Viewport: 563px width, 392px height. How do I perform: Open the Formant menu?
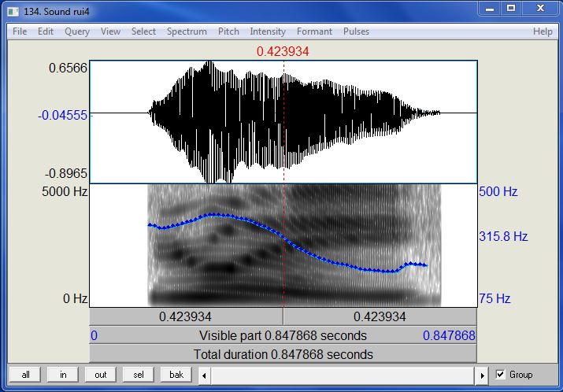tap(314, 31)
